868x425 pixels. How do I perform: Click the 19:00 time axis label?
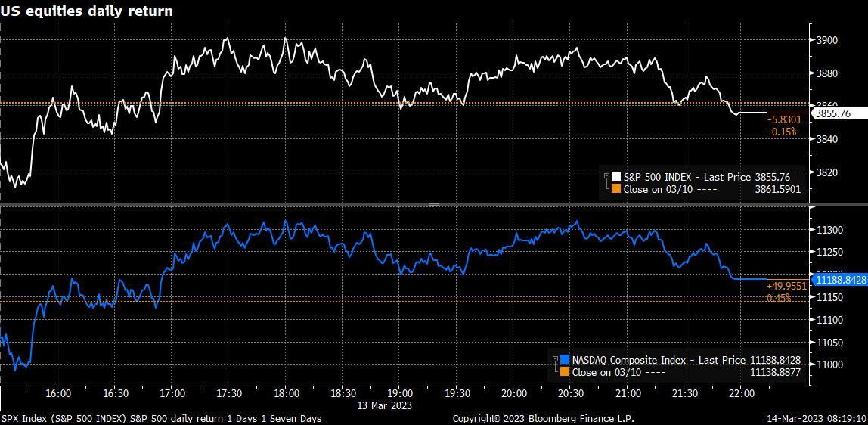tap(400, 393)
